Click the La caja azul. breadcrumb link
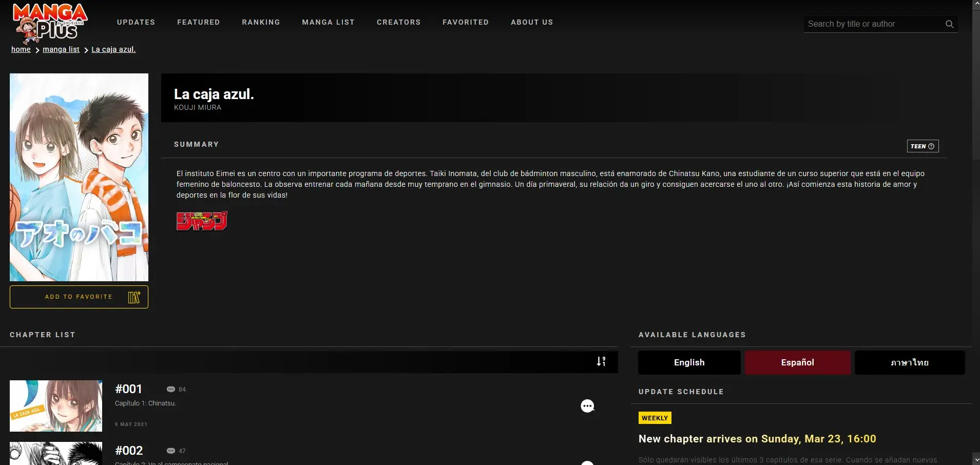980x465 pixels. 113,49
